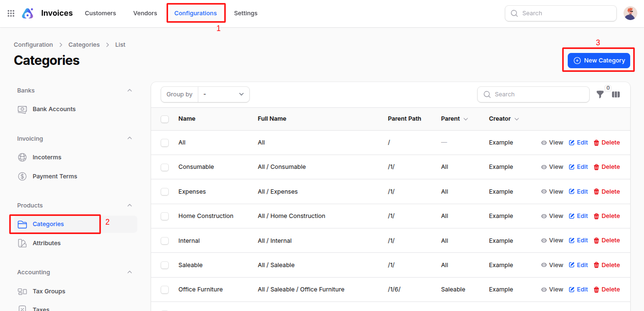The width and height of the screenshot is (644, 311).
Task: Open Bank Accounts in the sidebar
Action: click(x=54, y=109)
